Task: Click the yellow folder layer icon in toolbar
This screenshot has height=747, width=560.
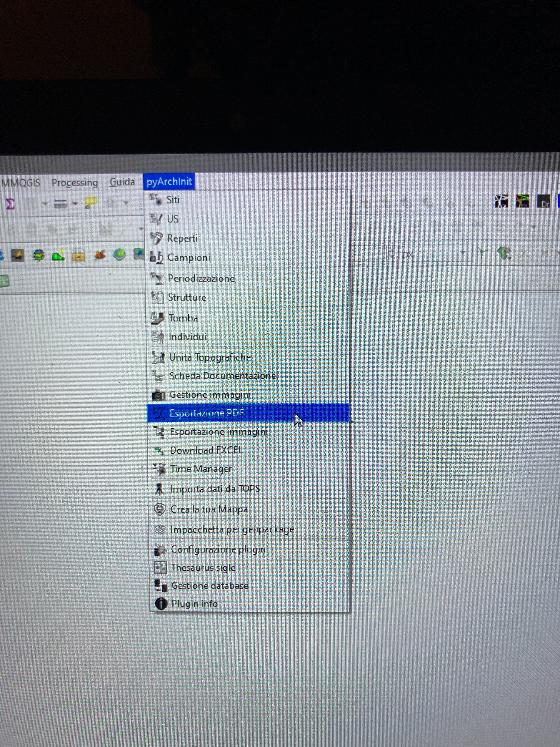Action: click(x=78, y=255)
